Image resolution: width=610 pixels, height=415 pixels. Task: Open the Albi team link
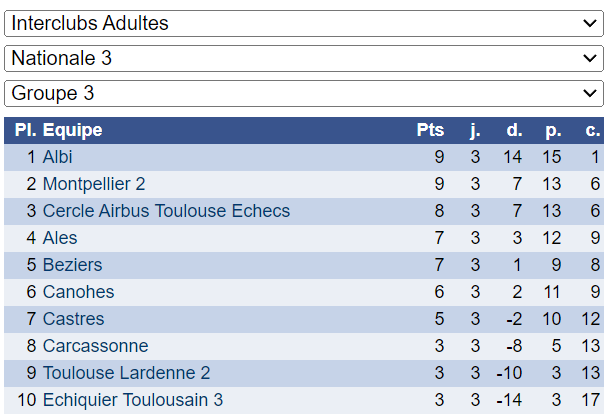(58, 157)
